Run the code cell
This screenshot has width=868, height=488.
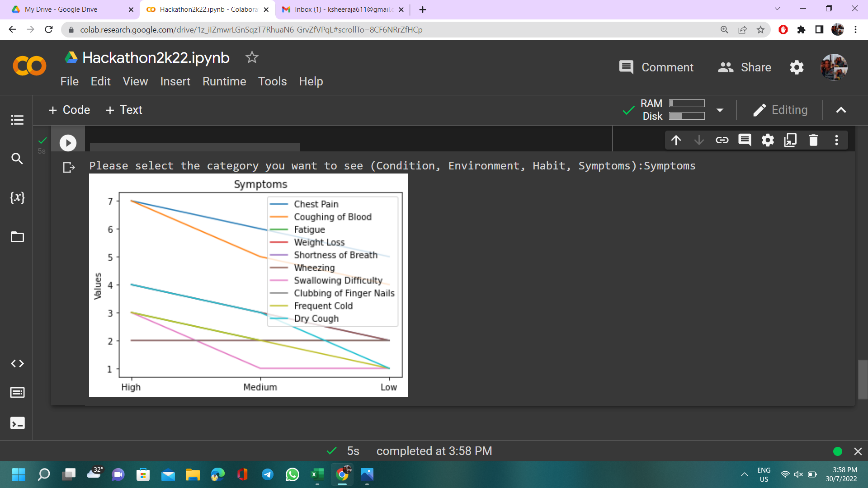[68, 143]
